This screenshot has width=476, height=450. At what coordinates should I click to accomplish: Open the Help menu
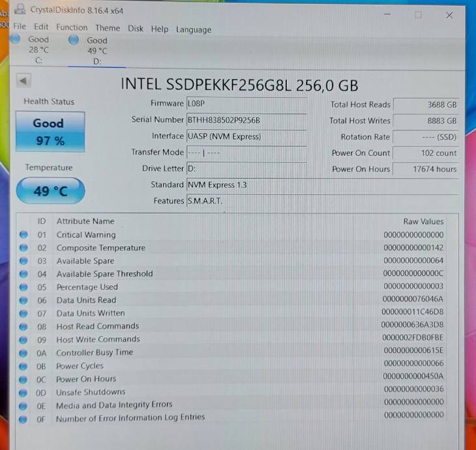coord(160,29)
